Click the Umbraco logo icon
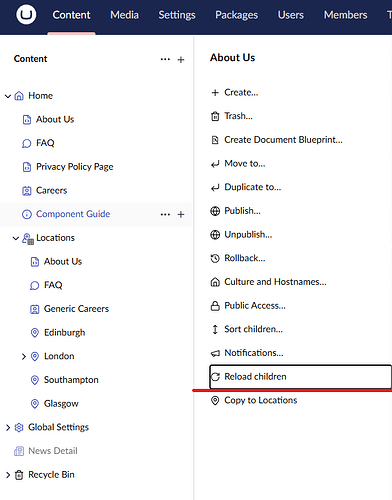 click(26, 15)
